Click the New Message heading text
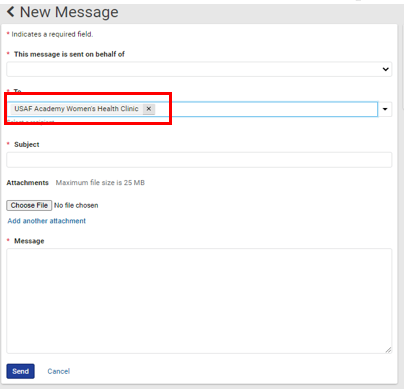The width and height of the screenshot is (406, 389). pos(69,12)
